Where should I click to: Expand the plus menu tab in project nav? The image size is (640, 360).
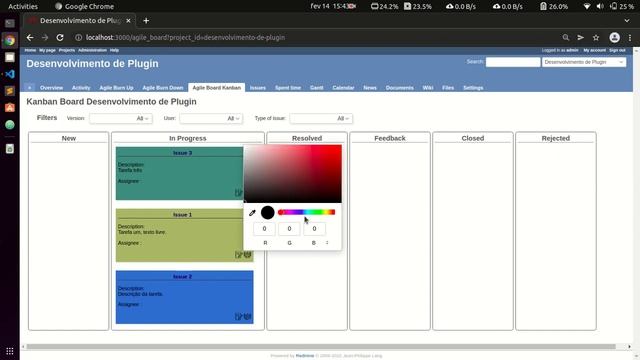[29, 87]
